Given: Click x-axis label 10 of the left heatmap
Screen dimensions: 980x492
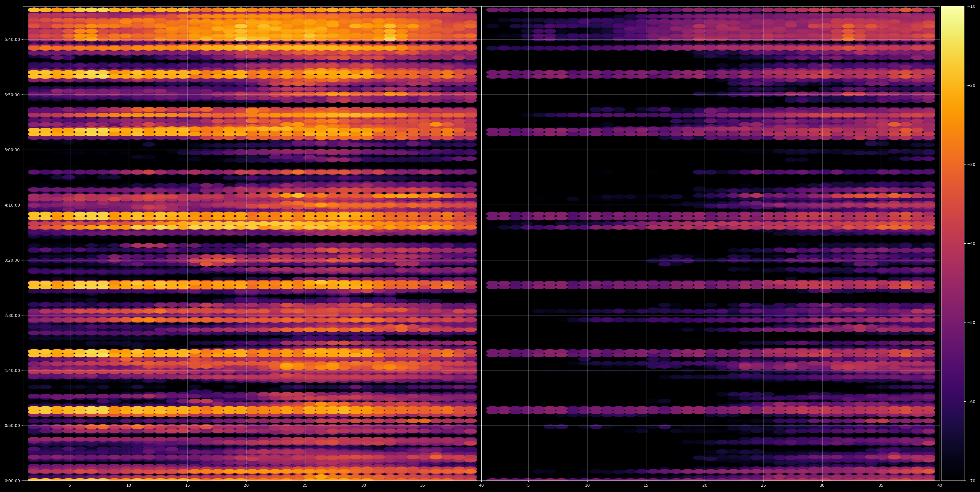Looking at the screenshot, I should point(129,486).
